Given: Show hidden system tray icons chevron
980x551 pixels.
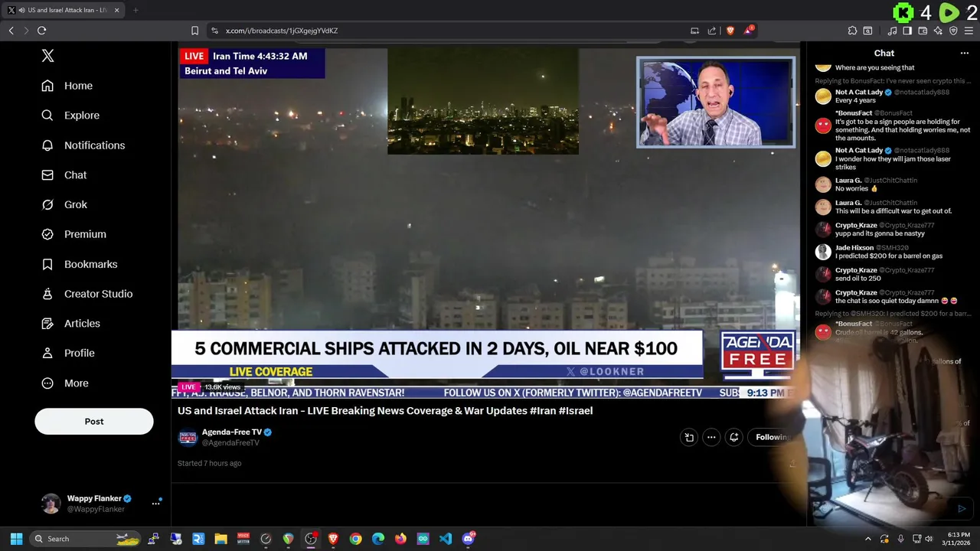Looking at the screenshot, I should tap(867, 539).
